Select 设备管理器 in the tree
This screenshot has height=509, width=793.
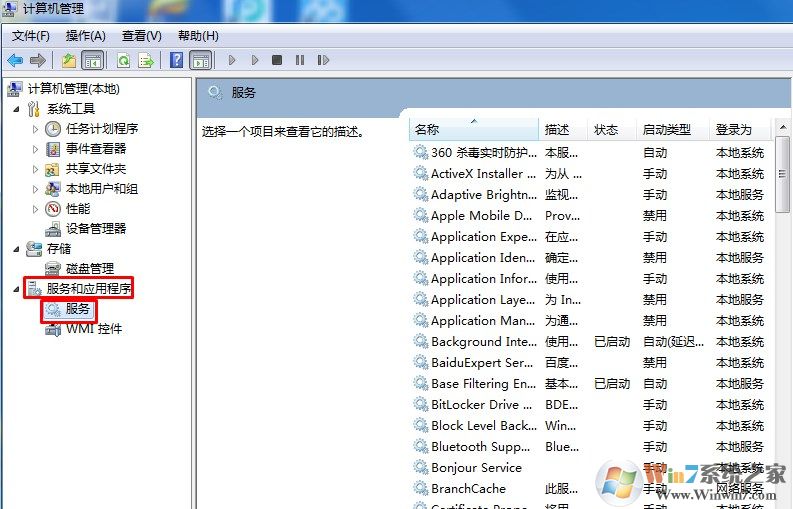[x=96, y=229]
